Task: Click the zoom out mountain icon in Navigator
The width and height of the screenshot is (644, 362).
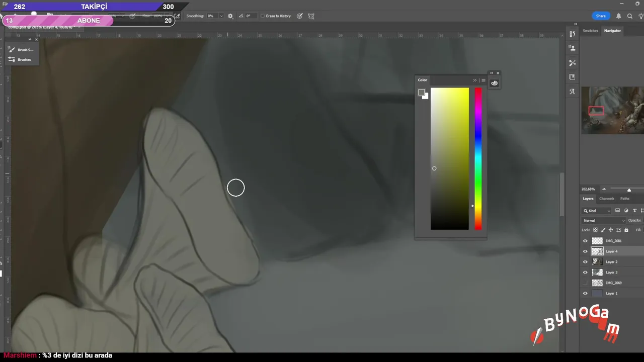Action: pyautogui.click(x=604, y=189)
